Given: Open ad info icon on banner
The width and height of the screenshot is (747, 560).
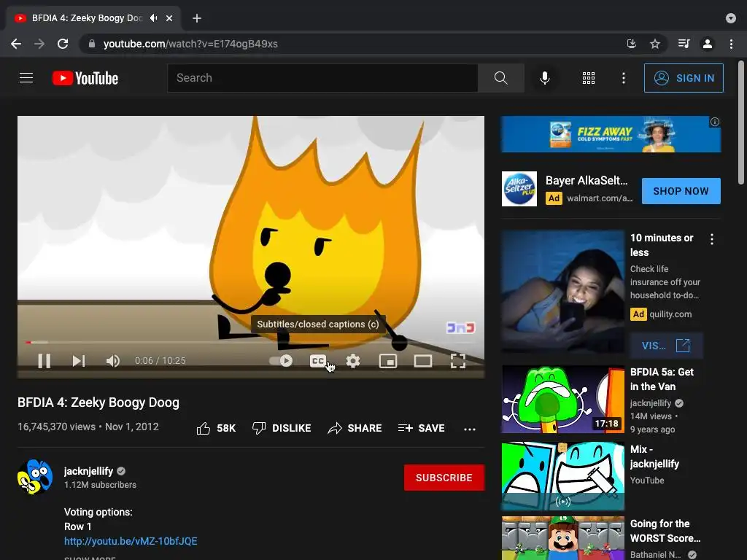Looking at the screenshot, I should pyautogui.click(x=715, y=122).
